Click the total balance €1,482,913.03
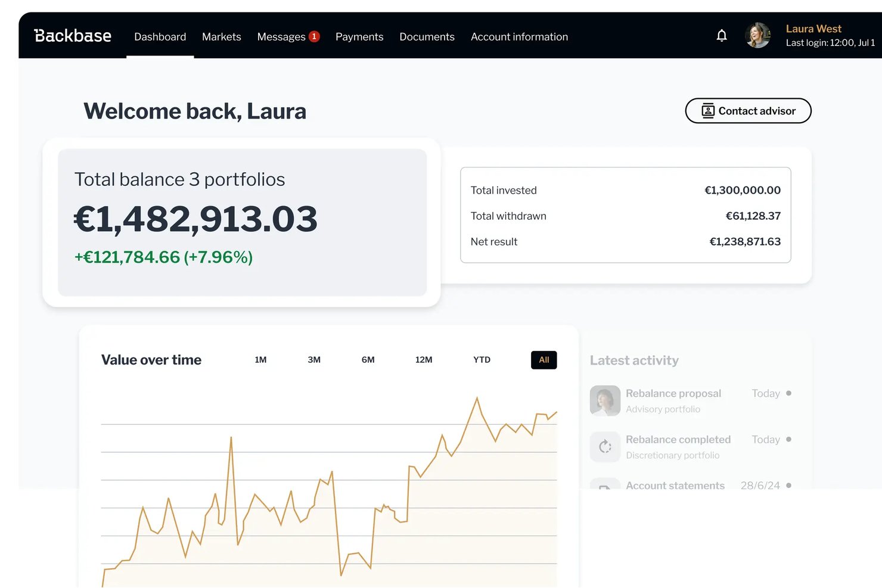 (195, 219)
